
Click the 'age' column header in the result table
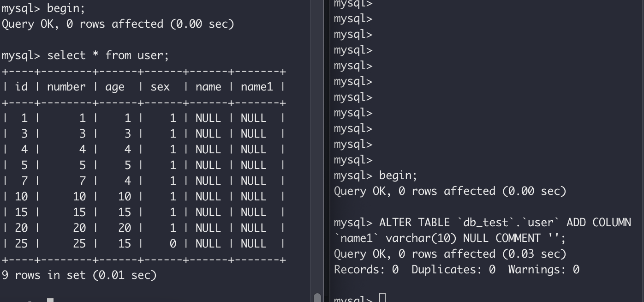[x=114, y=87]
